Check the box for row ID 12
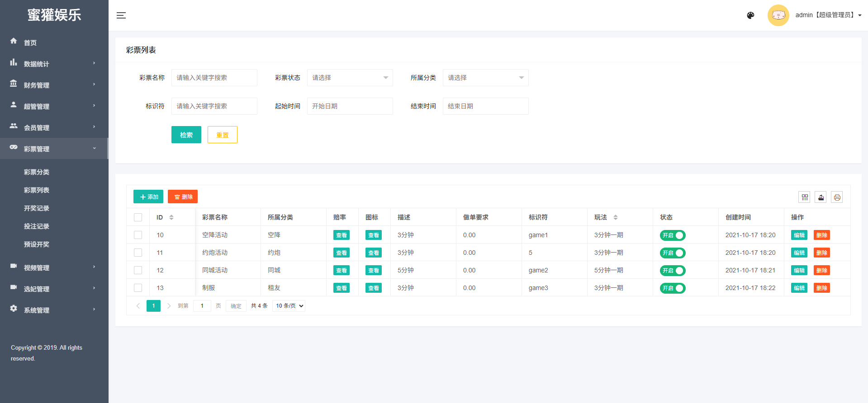868x403 pixels. coord(138,270)
